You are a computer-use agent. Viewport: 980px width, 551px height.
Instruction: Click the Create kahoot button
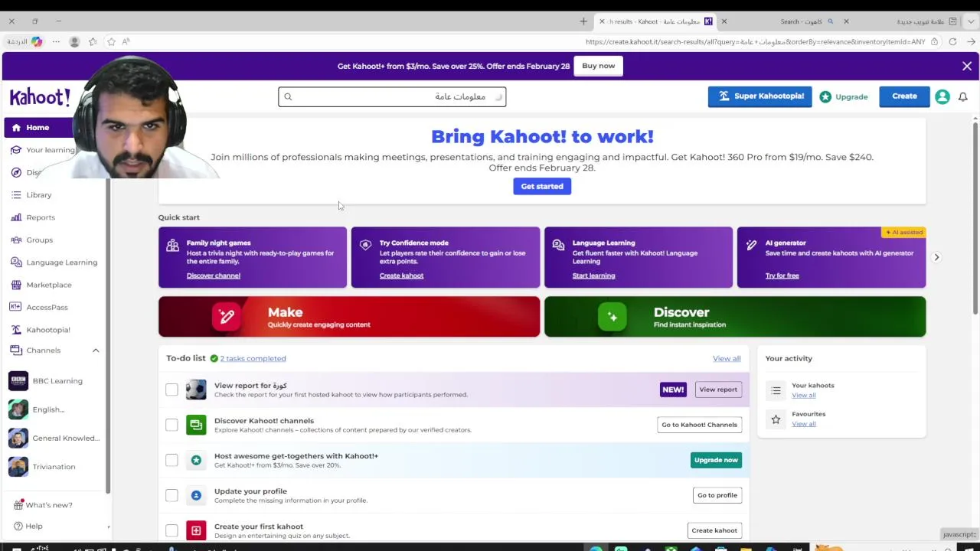pos(714,530)
